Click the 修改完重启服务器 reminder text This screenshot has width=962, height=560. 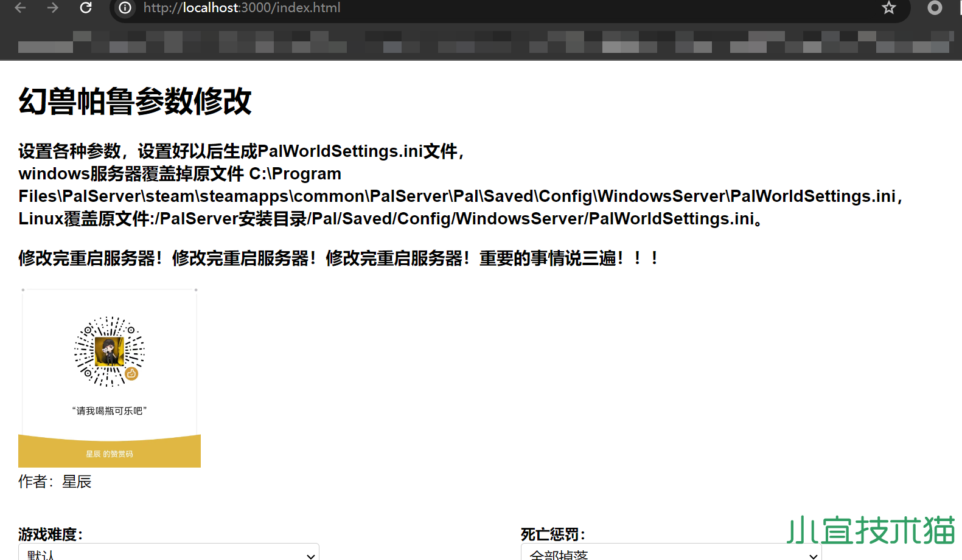pyautogui.click(x=338, y=258)
